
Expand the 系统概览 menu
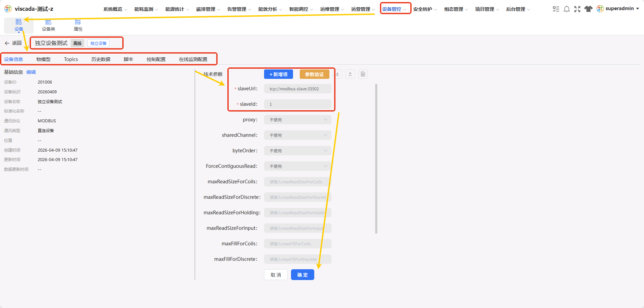115,9
